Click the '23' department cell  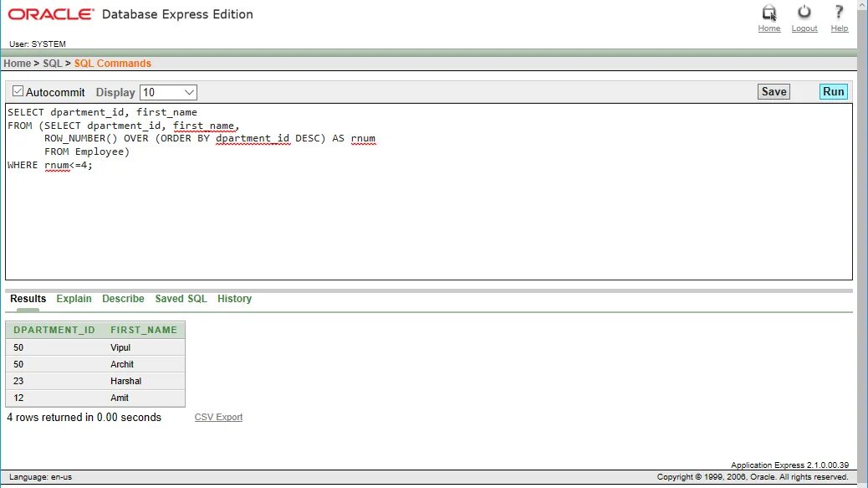coord(18,381)
